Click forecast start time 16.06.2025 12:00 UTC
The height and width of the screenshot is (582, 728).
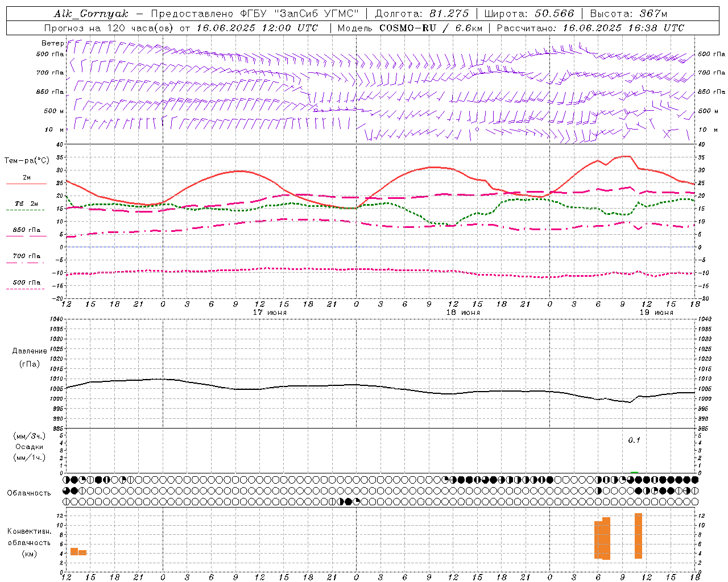click(x=257, y=28)
